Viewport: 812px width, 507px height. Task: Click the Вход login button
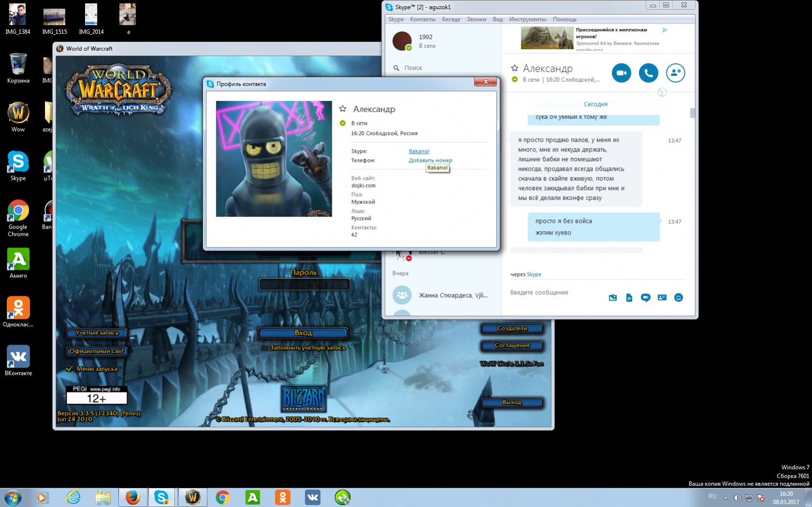[x=303, y=333]
